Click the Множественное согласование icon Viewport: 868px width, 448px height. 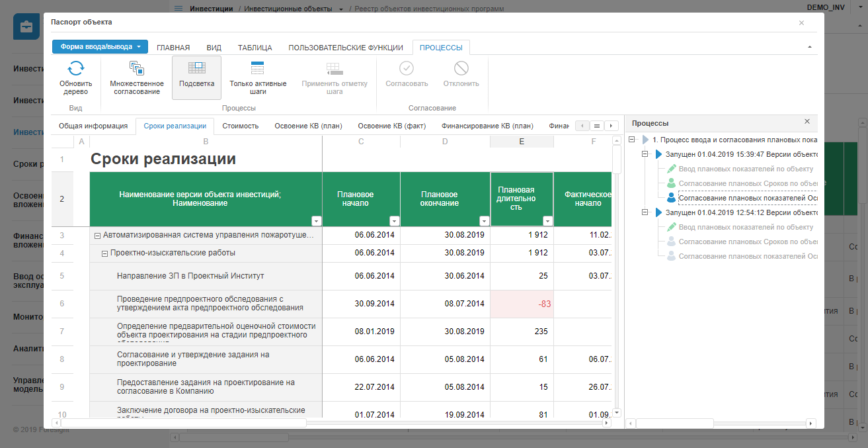pos(137,68)
